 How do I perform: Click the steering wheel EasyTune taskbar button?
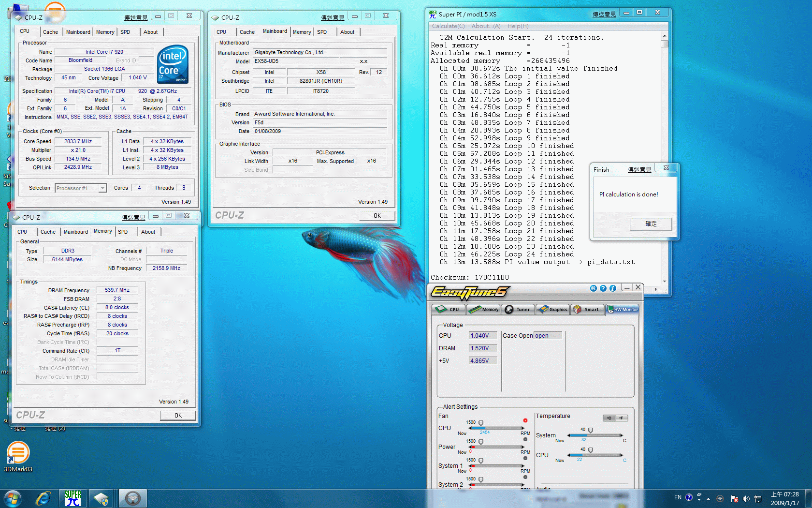point(132,498)
